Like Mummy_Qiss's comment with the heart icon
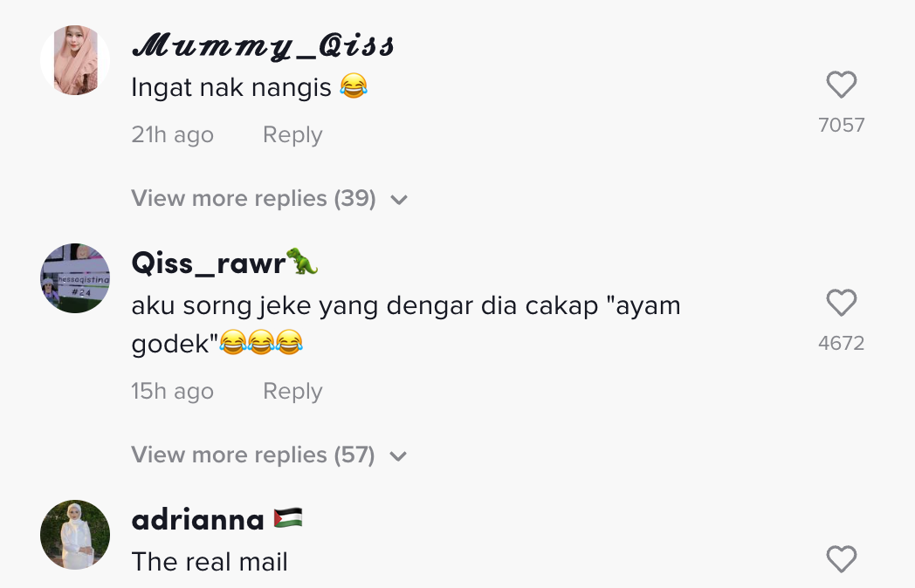The image size is (915, 588). tap(842, 85)
